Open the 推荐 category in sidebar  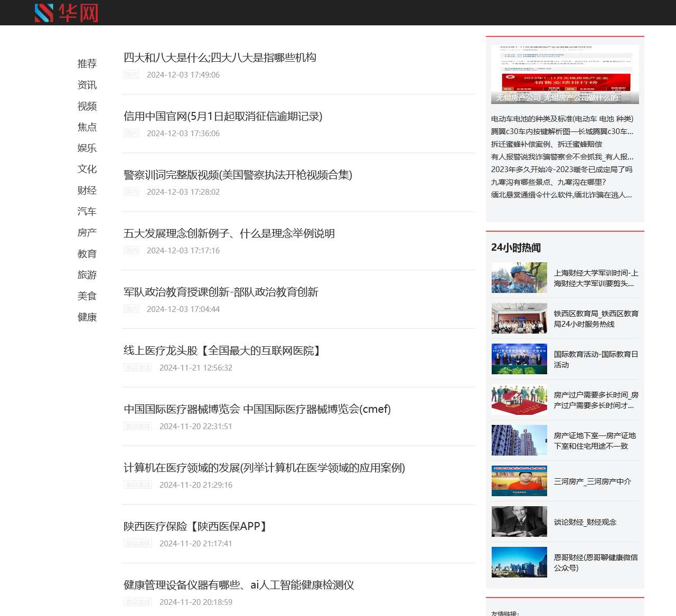87,64
